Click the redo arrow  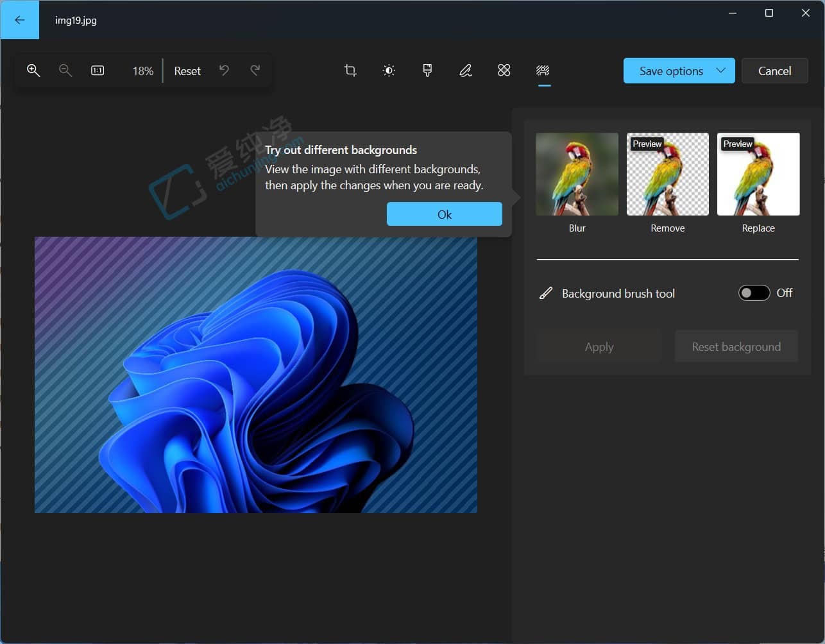[255, 71]
